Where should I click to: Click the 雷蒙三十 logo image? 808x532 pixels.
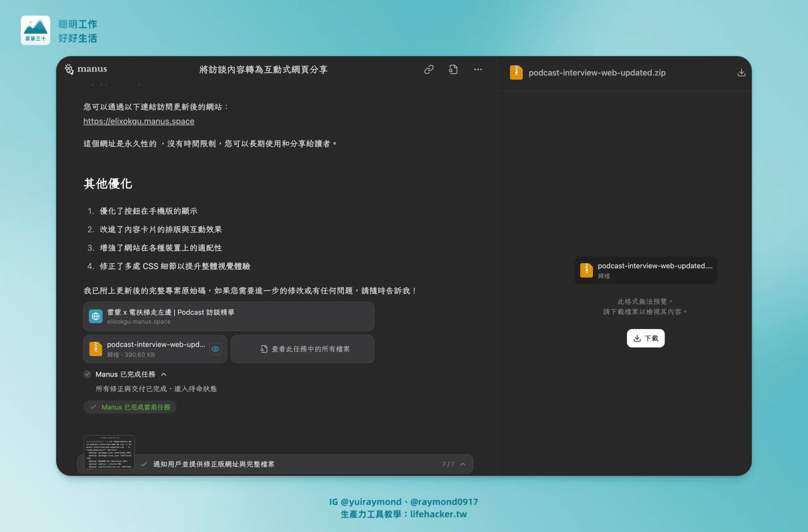pos(35,30)
